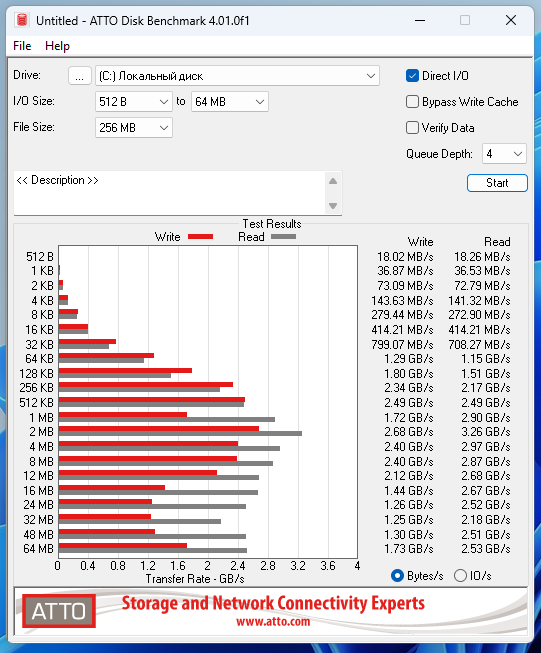
Task: Click the drive browse '...' button
Action: pyautogui.click(x=80, y=76)
